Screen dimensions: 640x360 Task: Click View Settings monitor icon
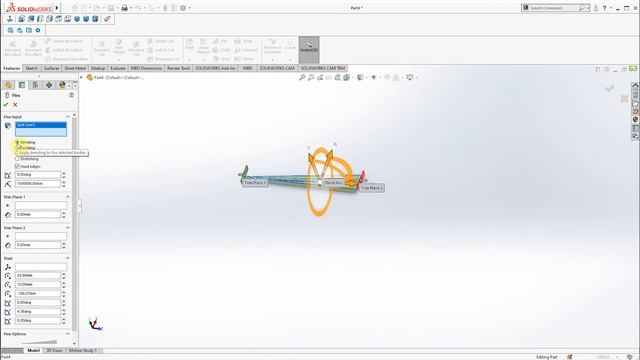point(409,77)
